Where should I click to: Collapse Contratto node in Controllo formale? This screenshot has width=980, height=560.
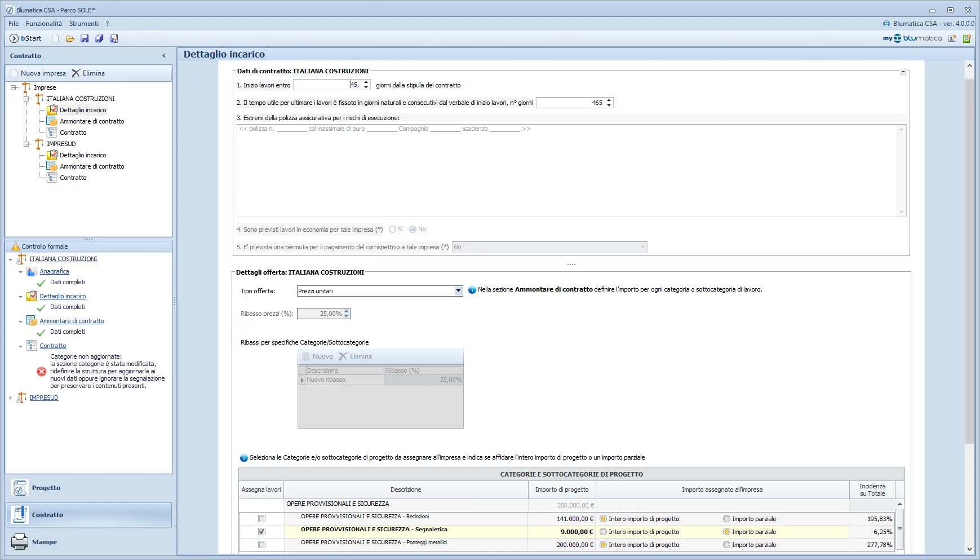[21, 346]
